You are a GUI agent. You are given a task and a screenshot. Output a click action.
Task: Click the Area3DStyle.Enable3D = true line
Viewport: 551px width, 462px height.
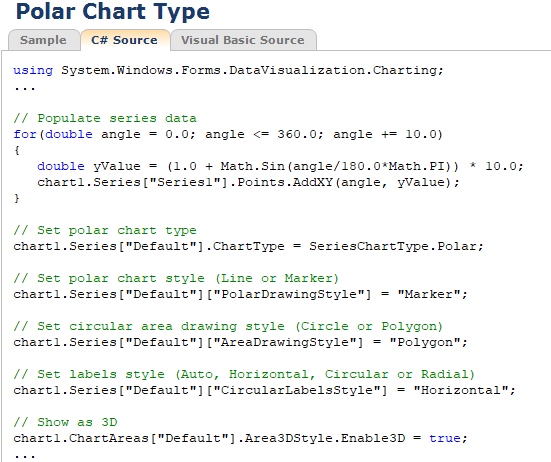(240, 438)
